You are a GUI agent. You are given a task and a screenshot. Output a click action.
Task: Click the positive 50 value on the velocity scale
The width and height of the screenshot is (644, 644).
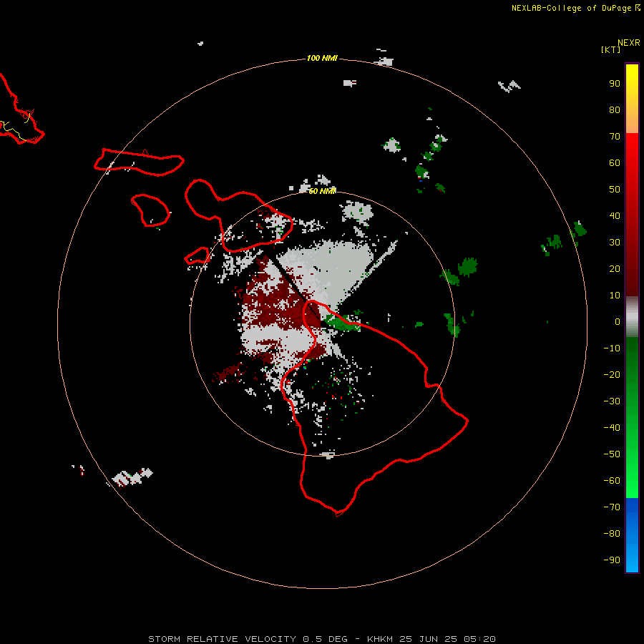click(x=615, y=190)
